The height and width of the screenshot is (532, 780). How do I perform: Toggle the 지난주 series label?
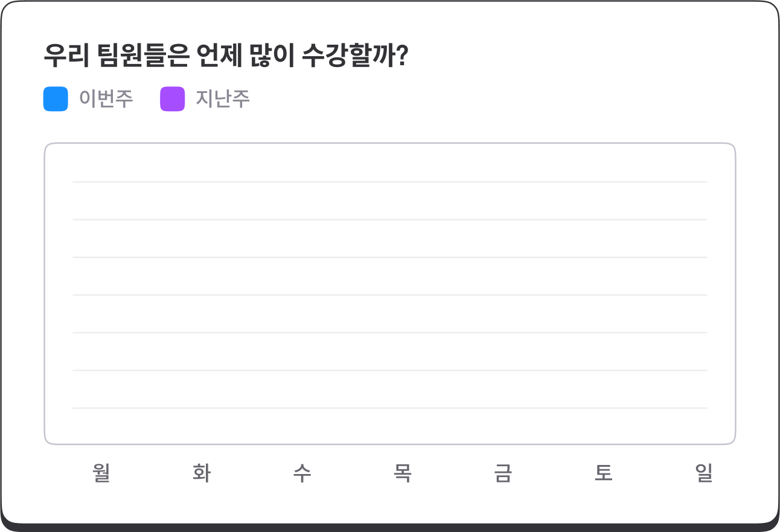point(222,99)
